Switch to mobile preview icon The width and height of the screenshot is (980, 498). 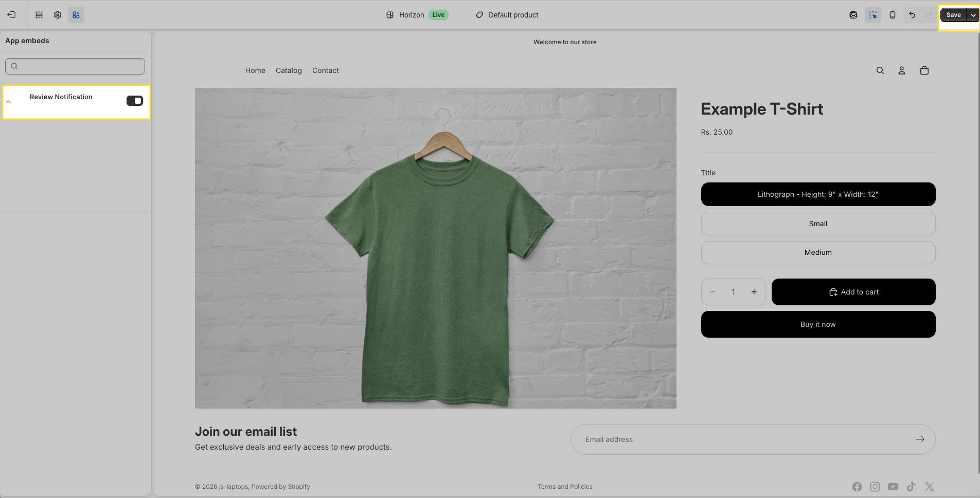893,15
